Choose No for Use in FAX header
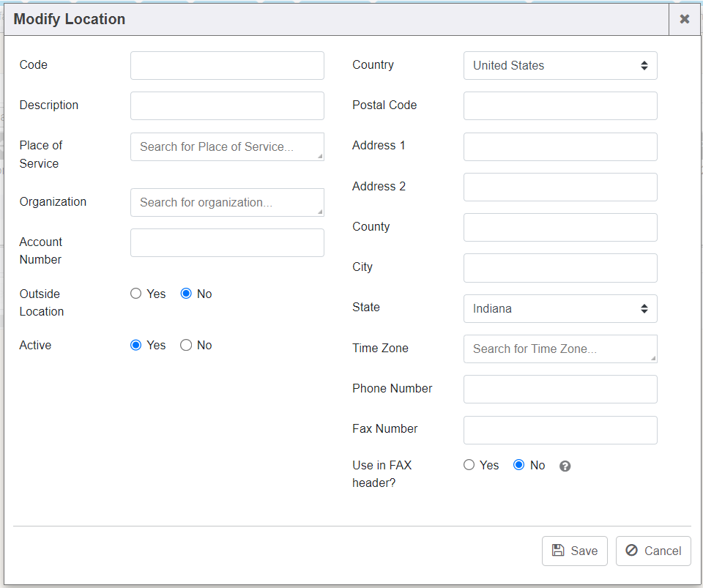Image resolution: width=703 pixels, height=588 pixels. point(519,465)
